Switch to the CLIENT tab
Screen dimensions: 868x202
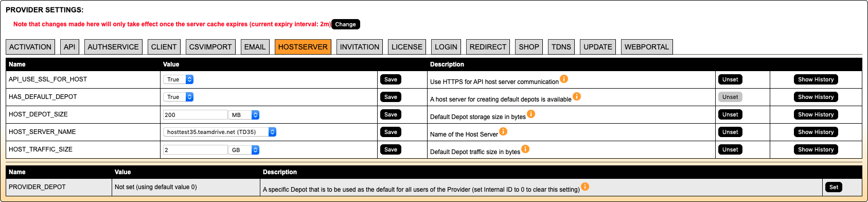[164, 47]
